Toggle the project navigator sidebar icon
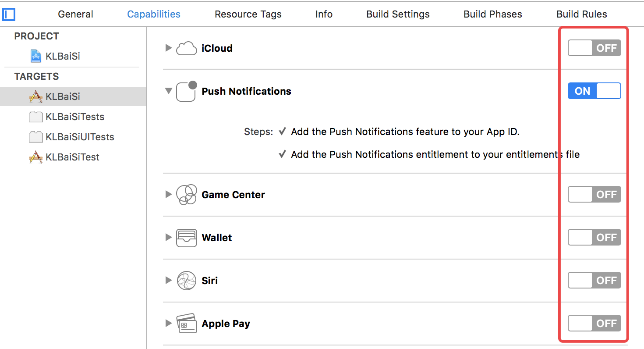This screenshot has width=644, height=349. (x=9, y=14)
